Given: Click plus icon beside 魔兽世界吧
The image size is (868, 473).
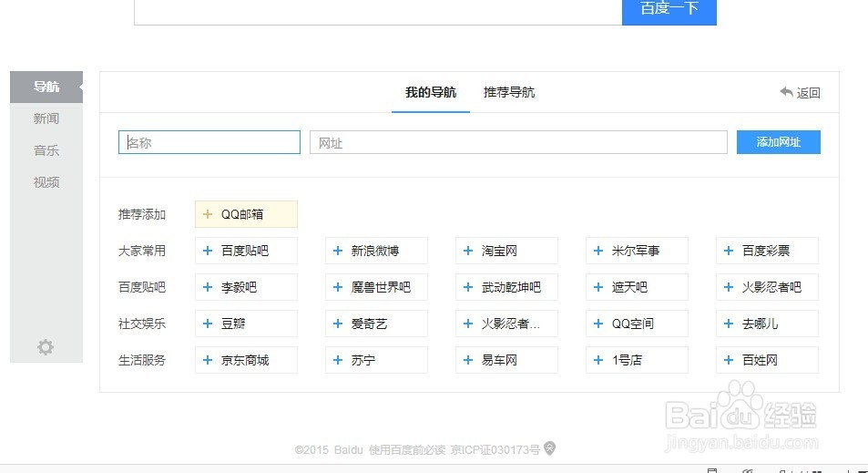Looking at the screenshot, I should pos(338,287).
